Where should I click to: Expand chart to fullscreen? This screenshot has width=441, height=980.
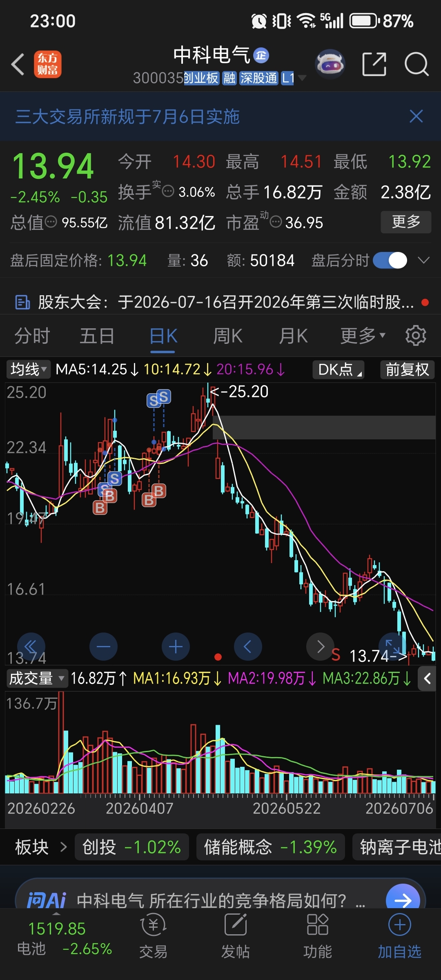(392, 647)
